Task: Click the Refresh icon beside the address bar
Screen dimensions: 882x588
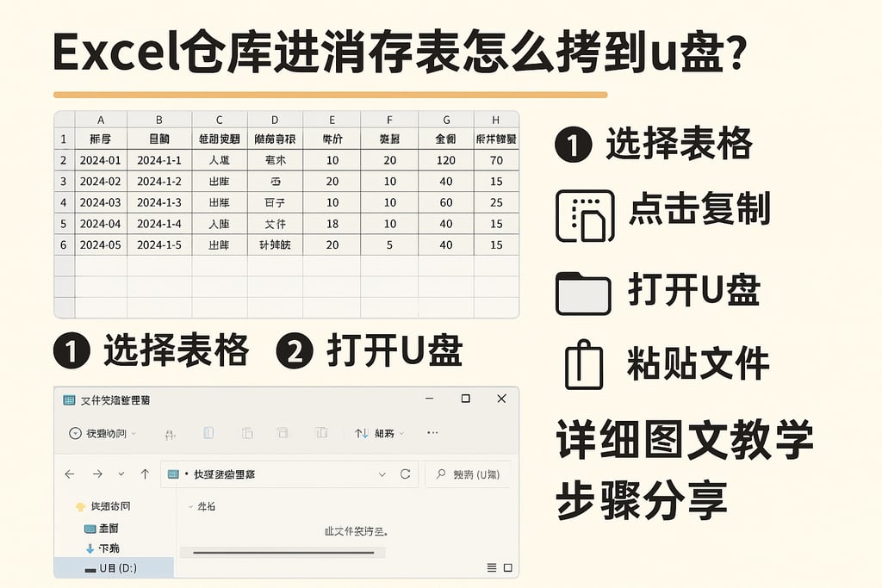Action: click(405, 474)
